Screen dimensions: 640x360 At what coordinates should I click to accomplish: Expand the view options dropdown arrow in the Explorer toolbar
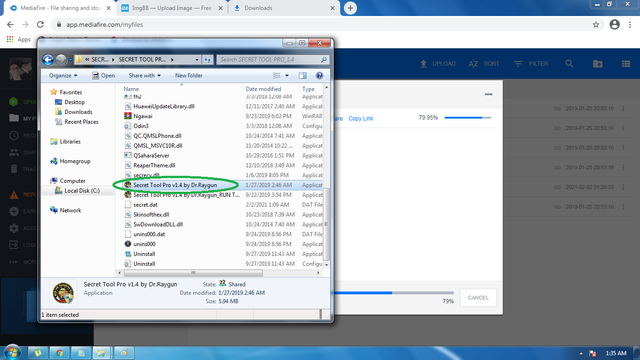pyautogui.click(x=287, y=76)
